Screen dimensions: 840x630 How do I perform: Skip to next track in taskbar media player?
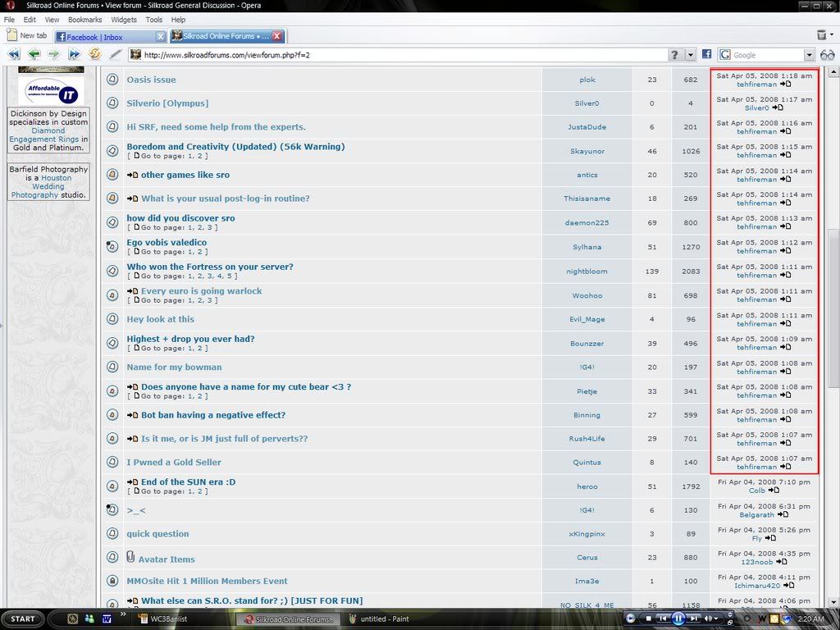tap(693, 619)
